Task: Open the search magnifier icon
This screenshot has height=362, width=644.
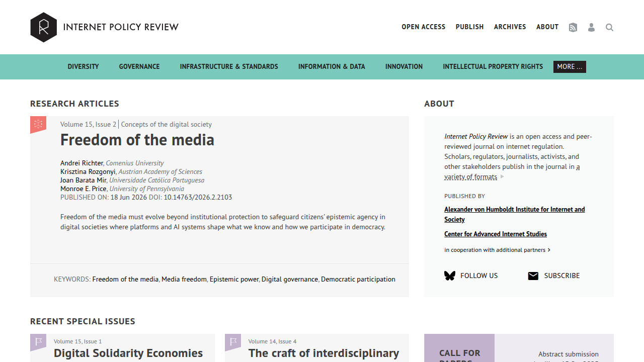Action: coord(609,27)
